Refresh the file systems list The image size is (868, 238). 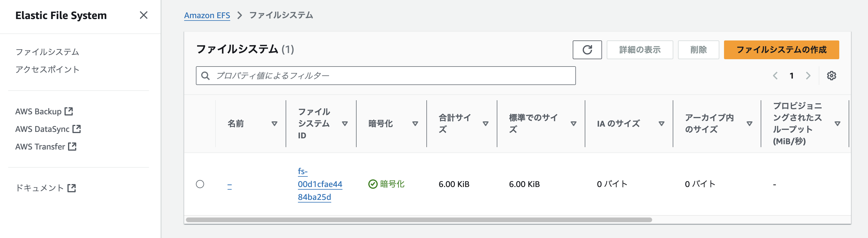point(587,50)
